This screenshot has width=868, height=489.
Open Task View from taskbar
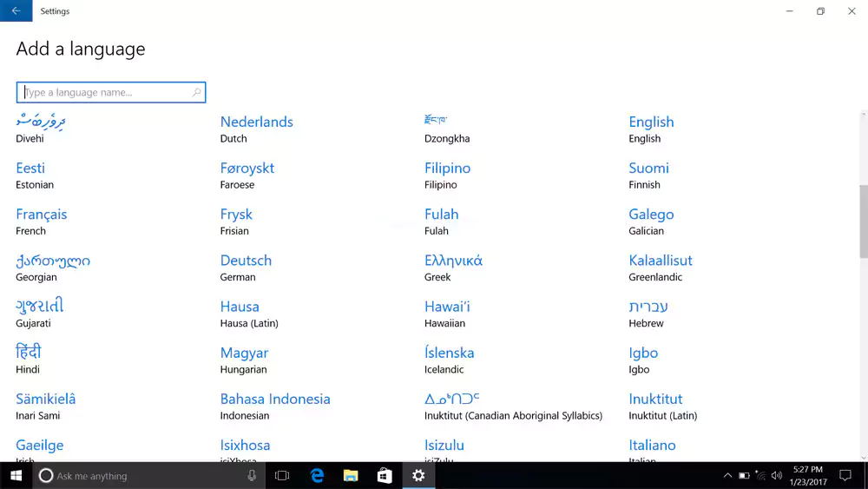click(x=282, y=475)
